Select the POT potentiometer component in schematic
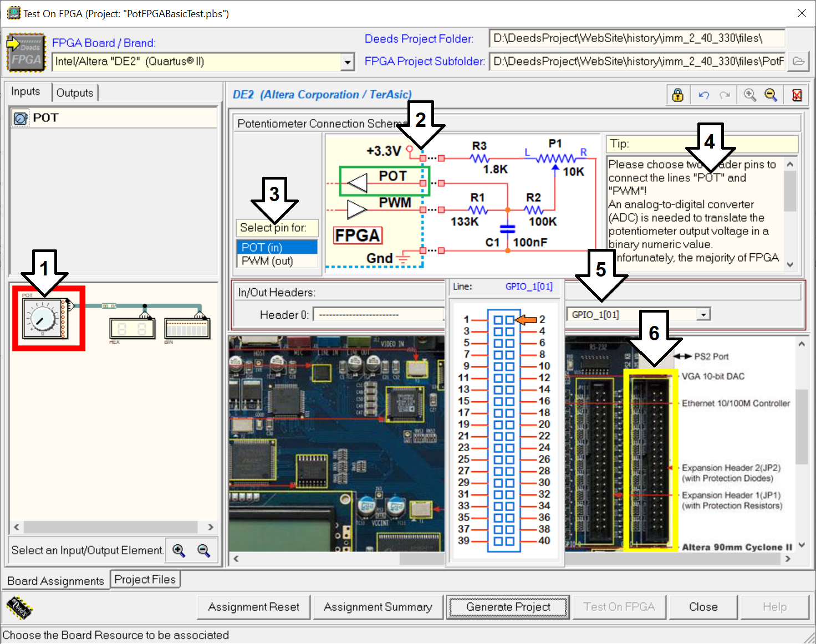The image size is (816, 644). point(44,318)
